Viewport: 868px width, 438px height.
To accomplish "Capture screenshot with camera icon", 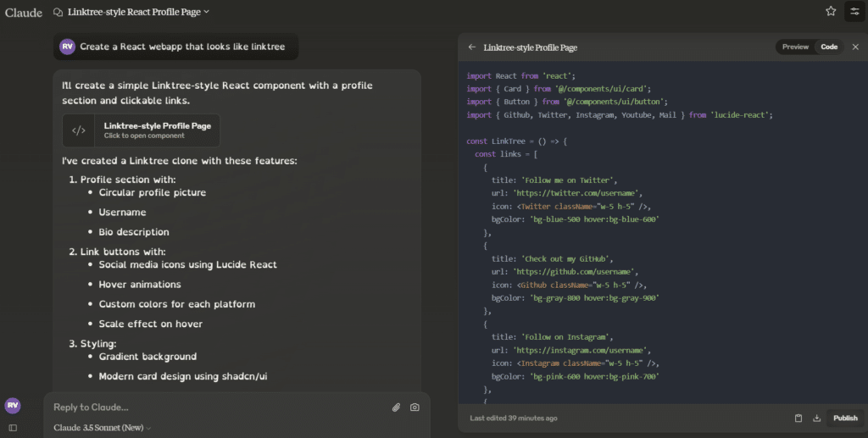I will click(415, 408).
